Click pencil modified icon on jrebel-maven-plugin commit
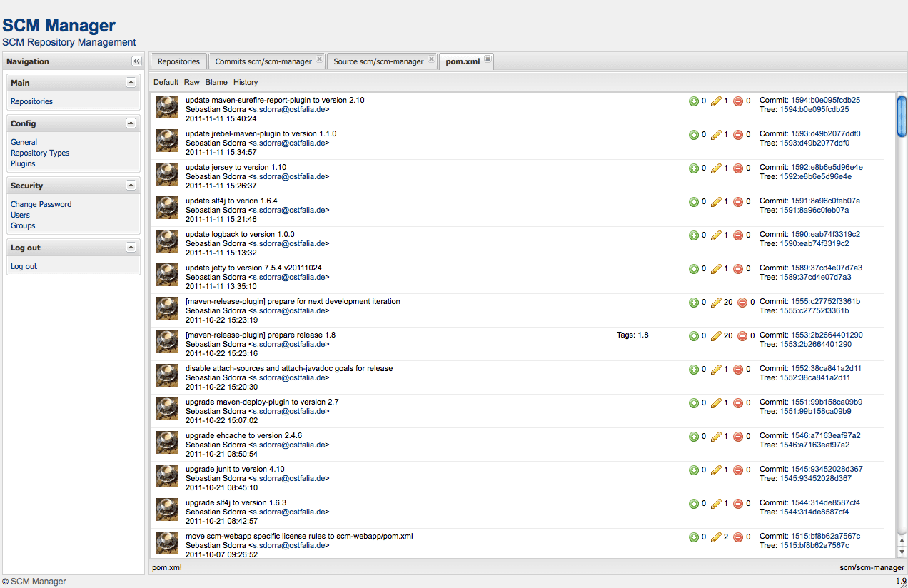Viewport: 908px width, 588px height. tap(716, 135)
